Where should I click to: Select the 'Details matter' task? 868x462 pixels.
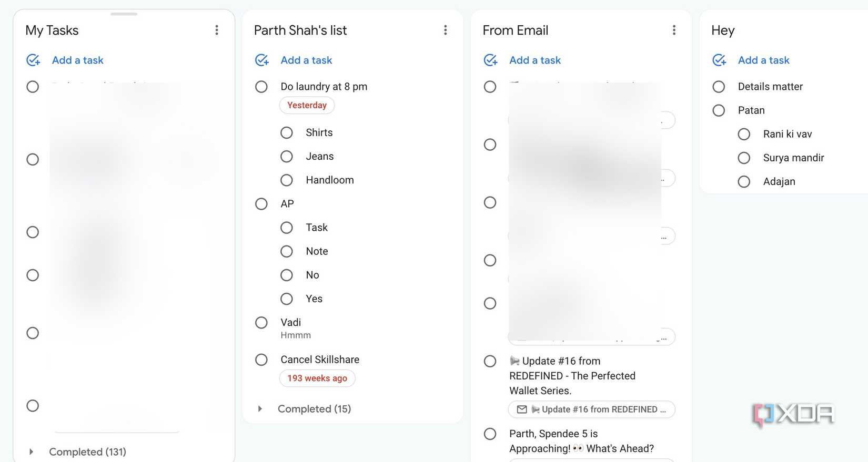coord(719,86)
